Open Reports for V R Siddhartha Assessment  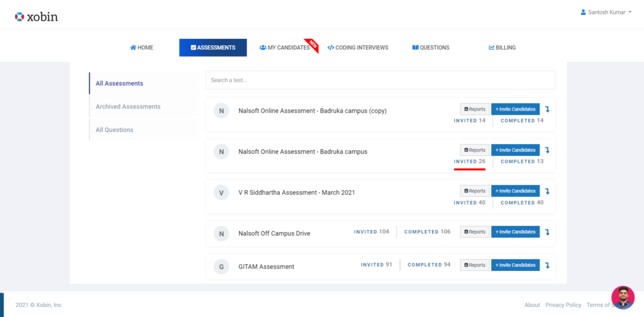point(475,191)
